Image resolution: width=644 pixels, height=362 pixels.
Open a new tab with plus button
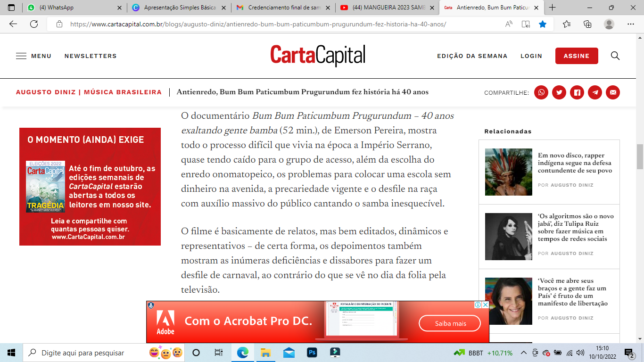(553, 8)
